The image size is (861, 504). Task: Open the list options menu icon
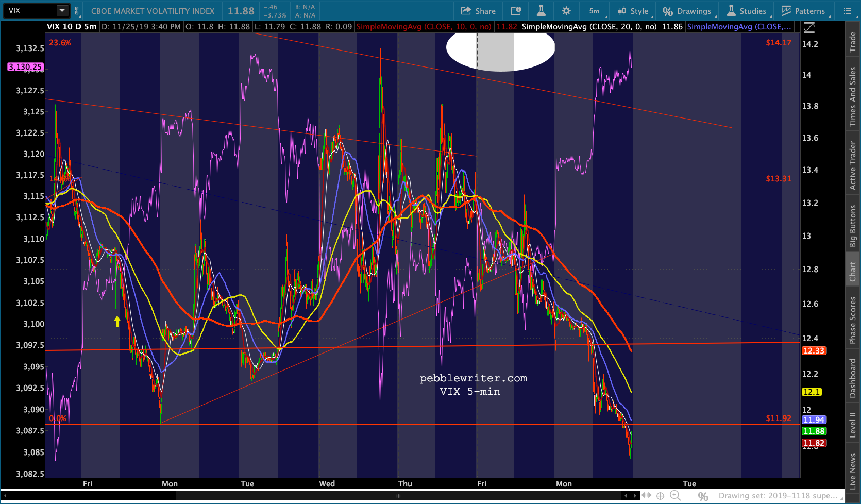point(848,11)
